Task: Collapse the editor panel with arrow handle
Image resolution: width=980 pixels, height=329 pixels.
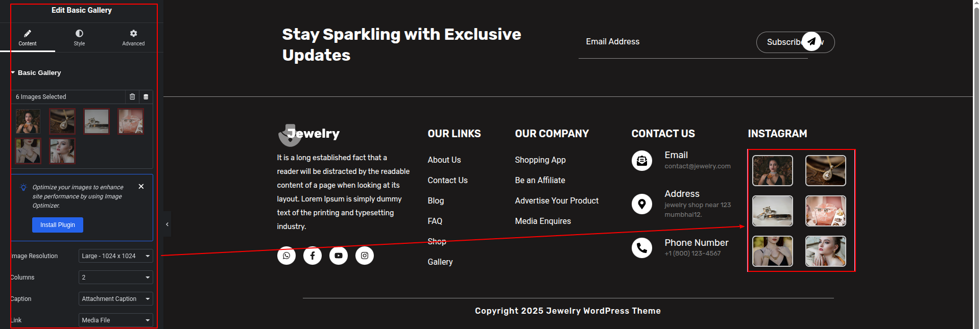Action: tap(167, 224)
